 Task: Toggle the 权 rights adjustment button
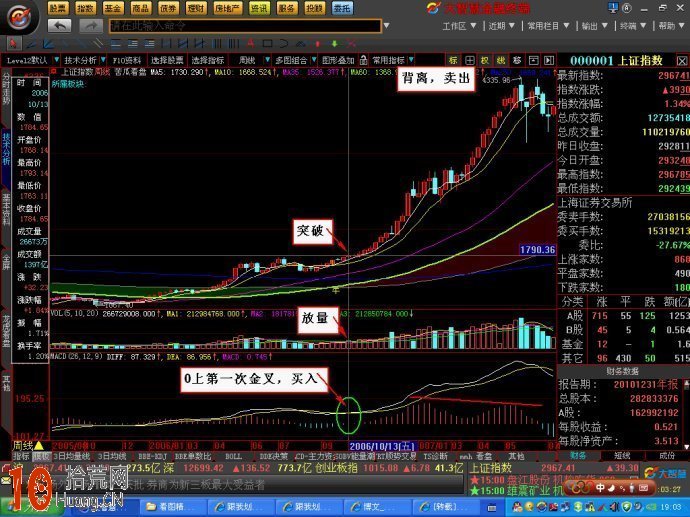tap(485, 60)
